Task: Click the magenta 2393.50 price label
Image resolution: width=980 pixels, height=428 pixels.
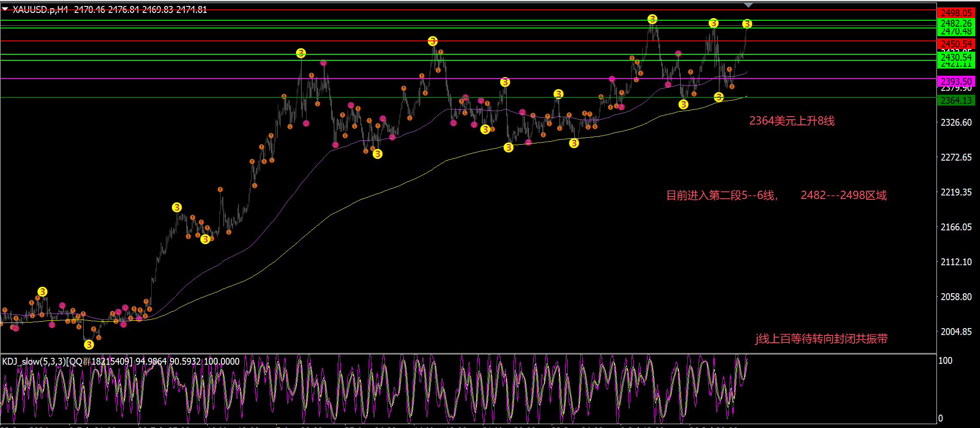Action: click(956, 81)
